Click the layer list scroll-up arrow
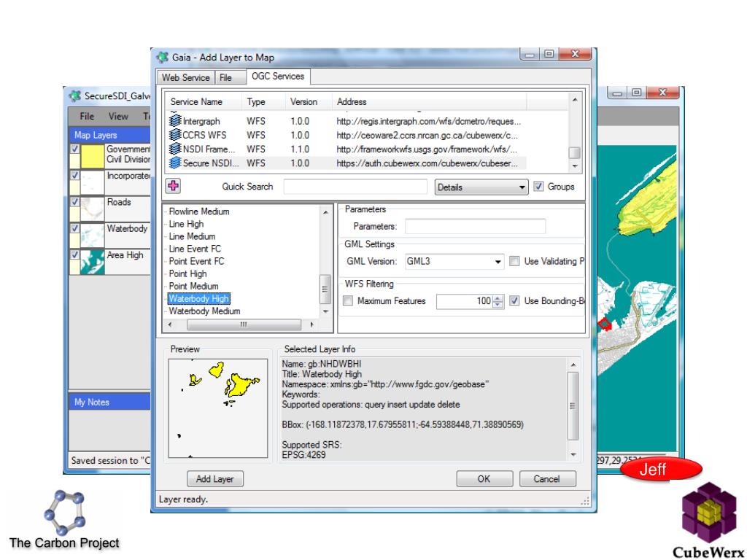Screen dimensions: 747x560 (325, 212)
